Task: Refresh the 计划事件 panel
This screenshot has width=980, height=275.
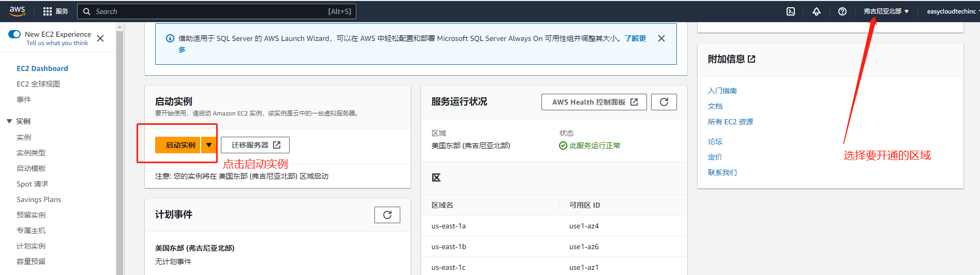Action: point(387,215)
